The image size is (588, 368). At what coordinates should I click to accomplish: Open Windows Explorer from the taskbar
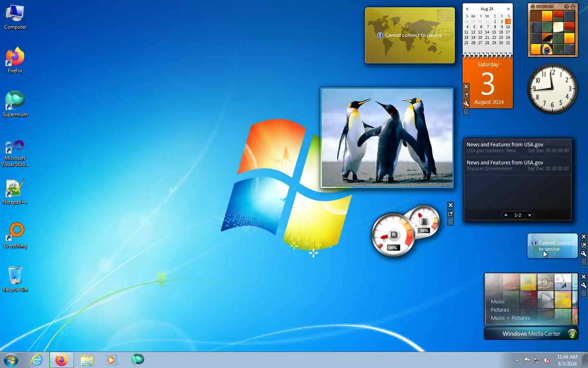coord(87,360)
